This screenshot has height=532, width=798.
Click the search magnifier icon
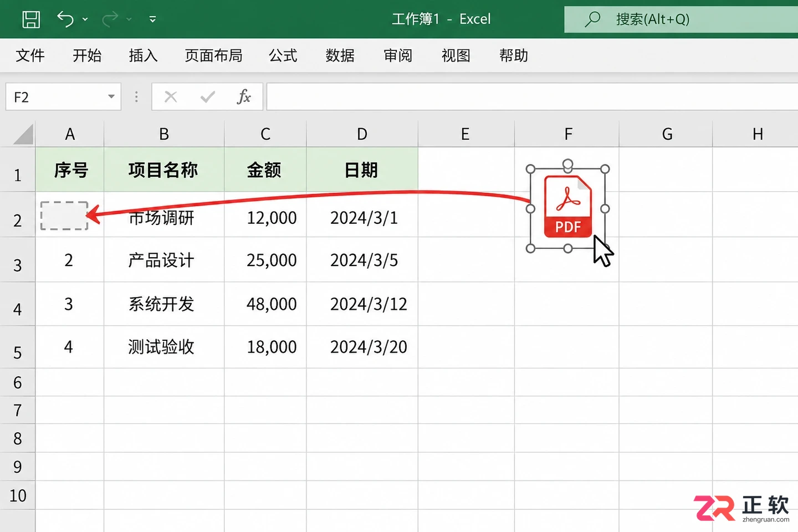pyautogui.click(x=592, y=19)
